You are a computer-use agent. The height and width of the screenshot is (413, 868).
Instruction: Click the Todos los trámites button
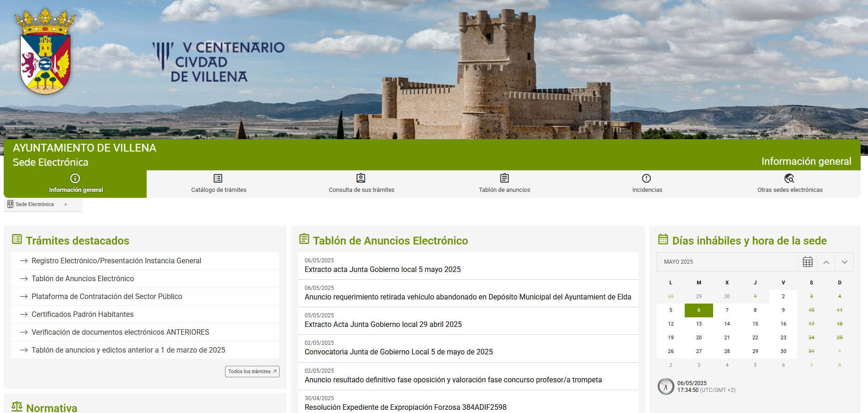coord(252,371)
